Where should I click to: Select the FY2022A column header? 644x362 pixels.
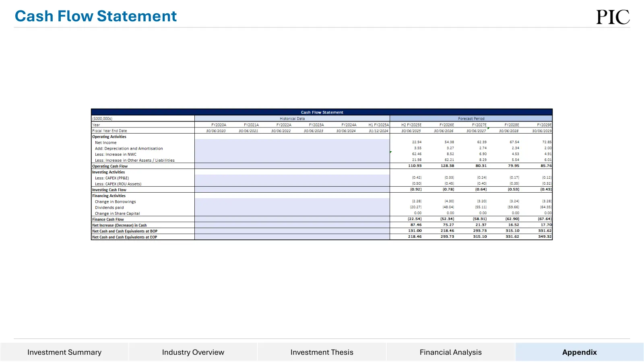(x=284, y=125)
